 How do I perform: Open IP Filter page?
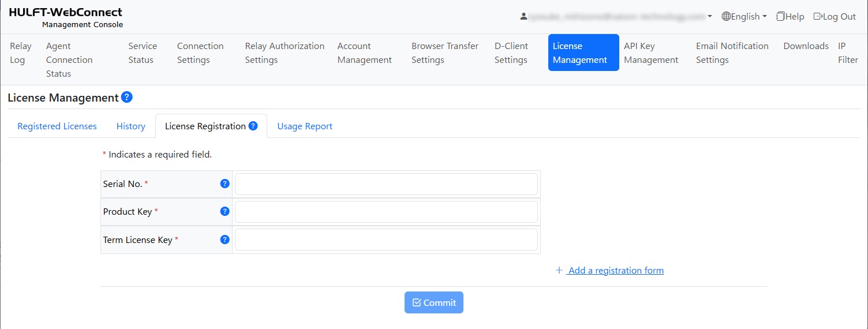(x=848, y=53)
